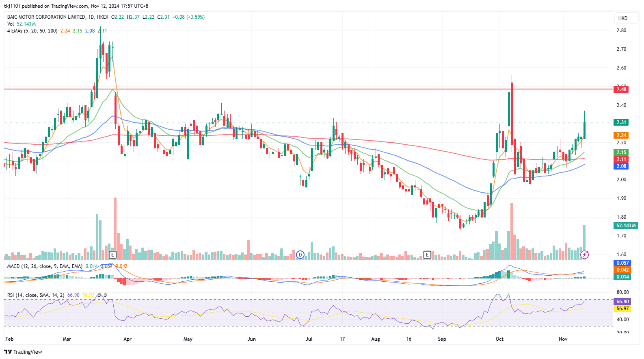This screenshot has height=359, width=644.
Task: Click the 80.00 tick on the RSI axis
Action: 622,292
